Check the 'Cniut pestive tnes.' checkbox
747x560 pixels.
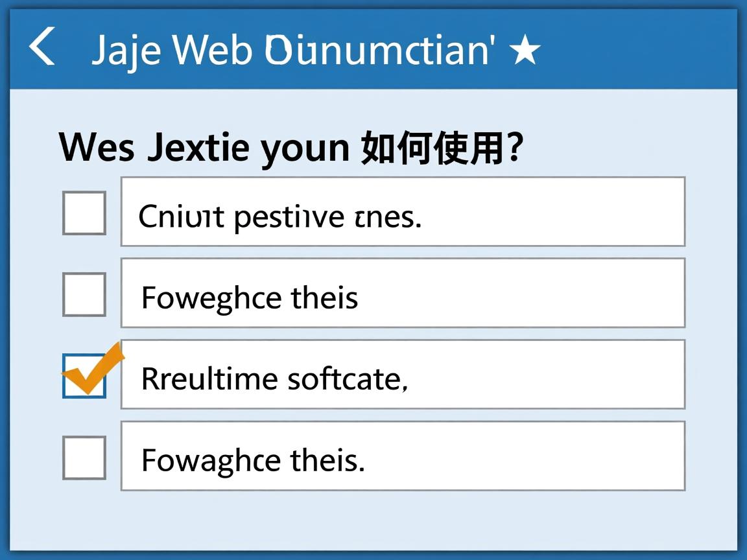coord(84,213)
